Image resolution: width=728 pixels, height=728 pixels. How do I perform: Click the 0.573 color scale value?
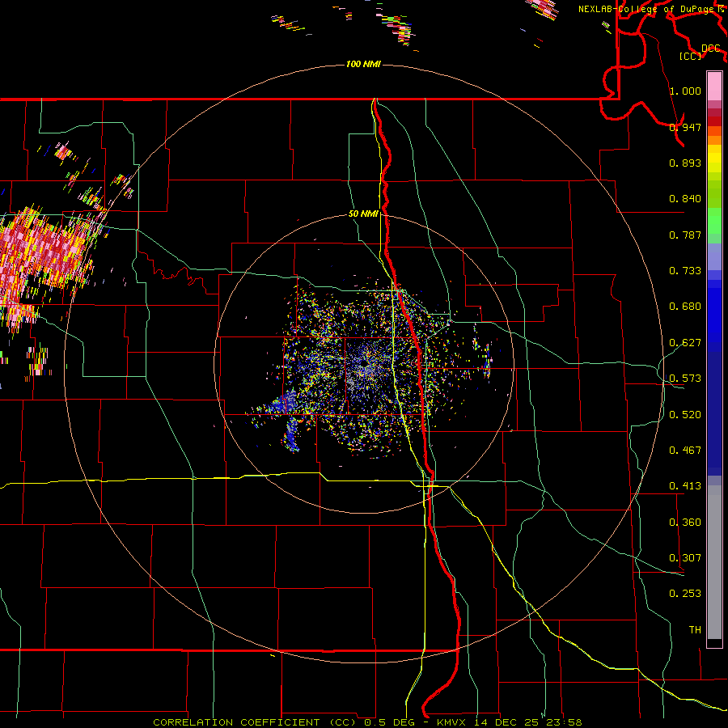(x=685, y=379)
